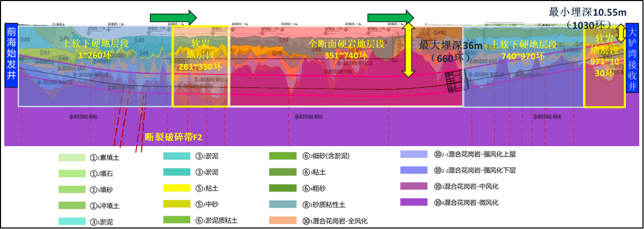
Task: Click the legend text '⑧1砂质粘性土'
Action: 324,204
